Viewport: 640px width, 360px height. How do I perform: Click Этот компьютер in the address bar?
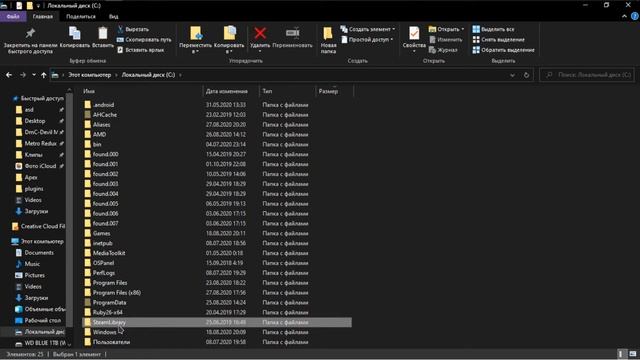[89, 75]
